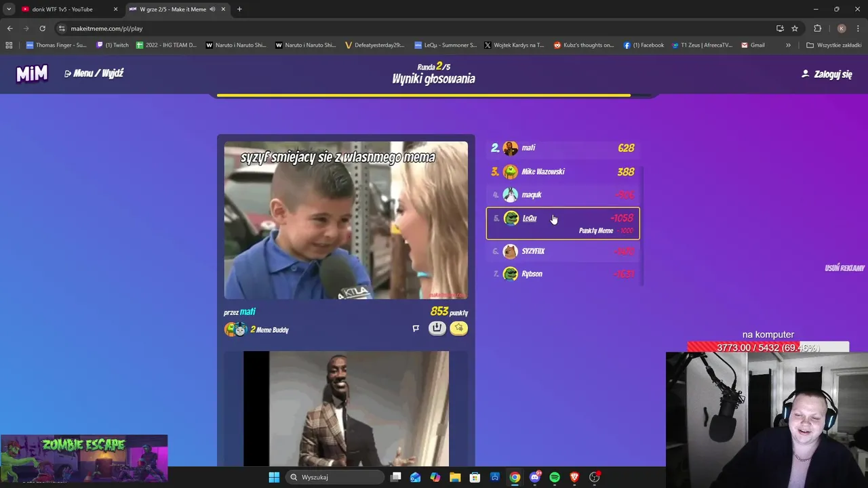Open Thomas Finger bookmark
Screen dimensions: 868x488
coord(56,45)
